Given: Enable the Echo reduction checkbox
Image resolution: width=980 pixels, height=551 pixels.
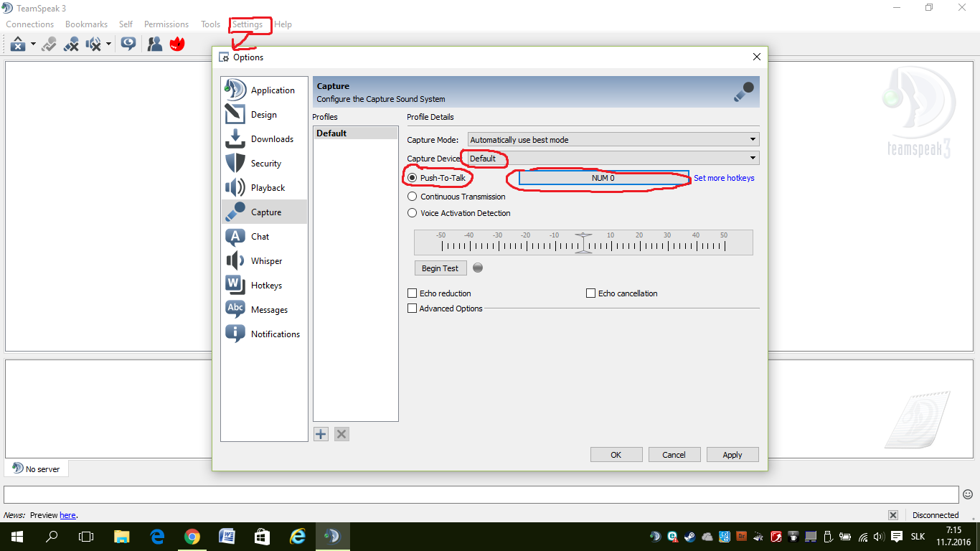Looking at the screenshot, I should click(412, 293).
